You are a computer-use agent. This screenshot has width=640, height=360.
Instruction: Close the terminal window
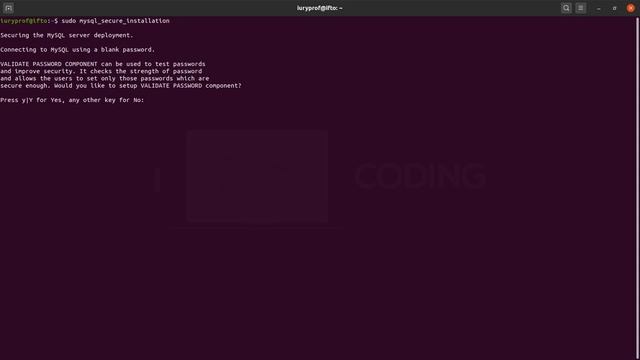[631, 8]
